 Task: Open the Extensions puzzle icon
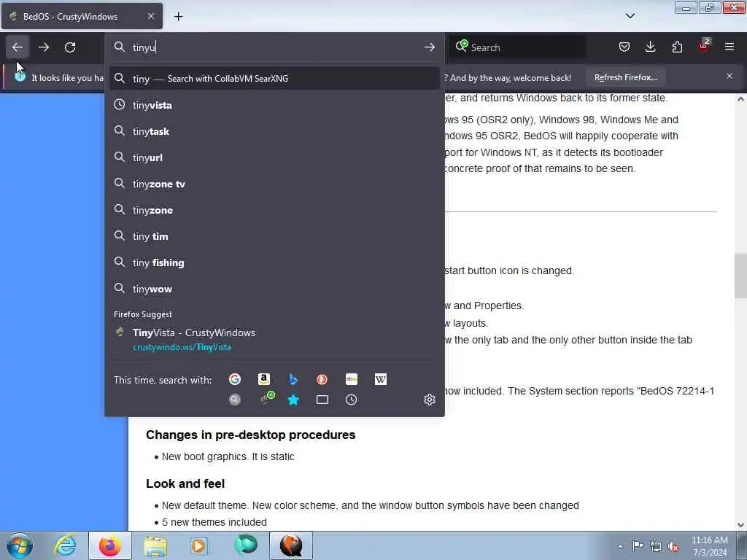point(677,47)
